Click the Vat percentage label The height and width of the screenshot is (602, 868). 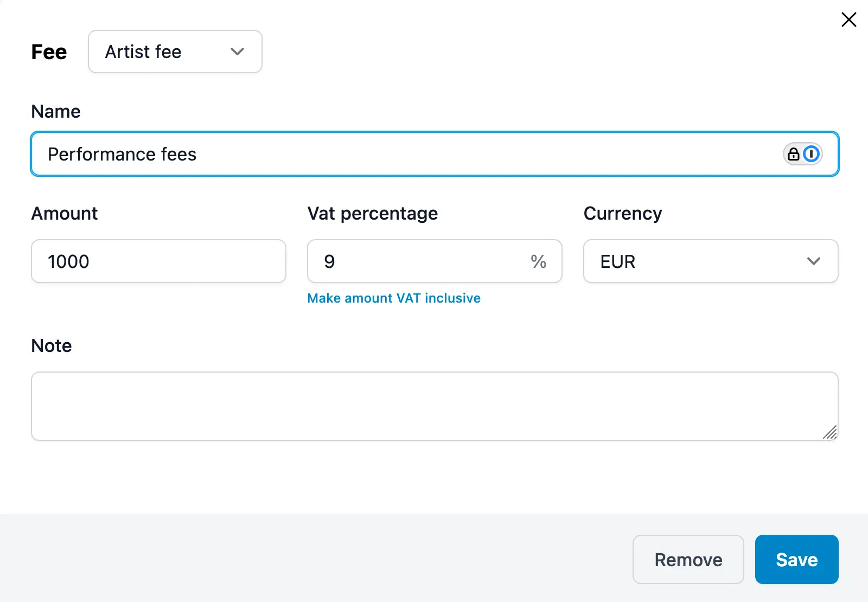(372, 213)
